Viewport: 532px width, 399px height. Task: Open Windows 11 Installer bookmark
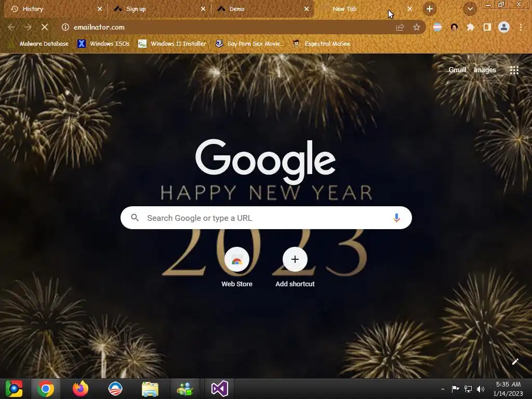(x=172, y=44)
